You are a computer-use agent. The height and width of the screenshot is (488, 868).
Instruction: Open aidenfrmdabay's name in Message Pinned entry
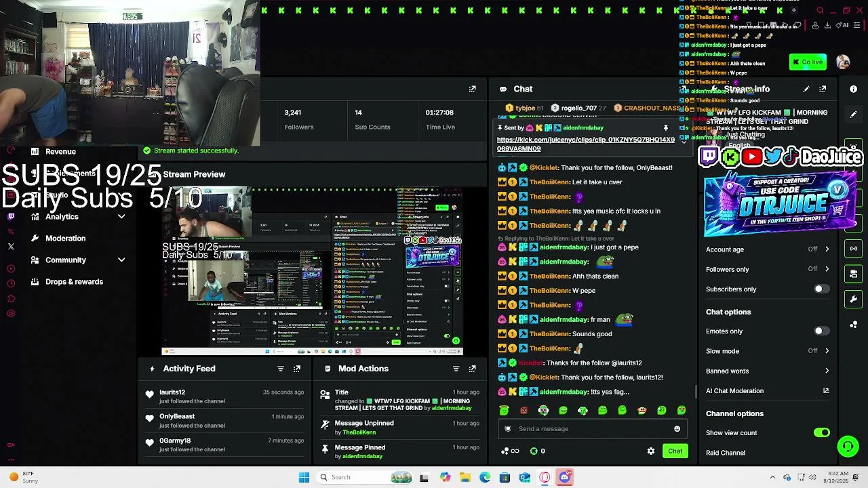[x=363, y=456]
